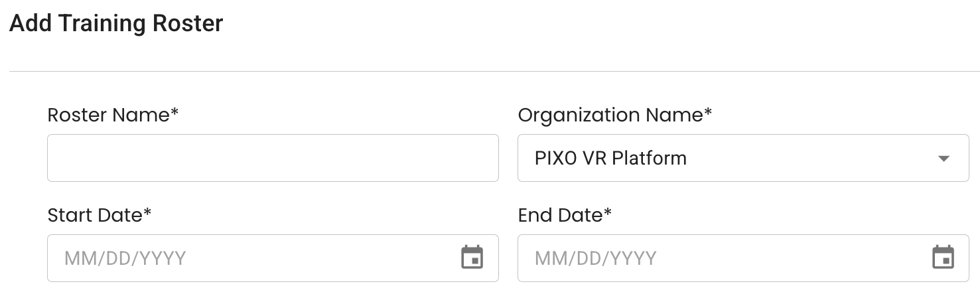Click the required asterisk beside Organization Name
The image size is (980, 298).
[x=708, y=113]
